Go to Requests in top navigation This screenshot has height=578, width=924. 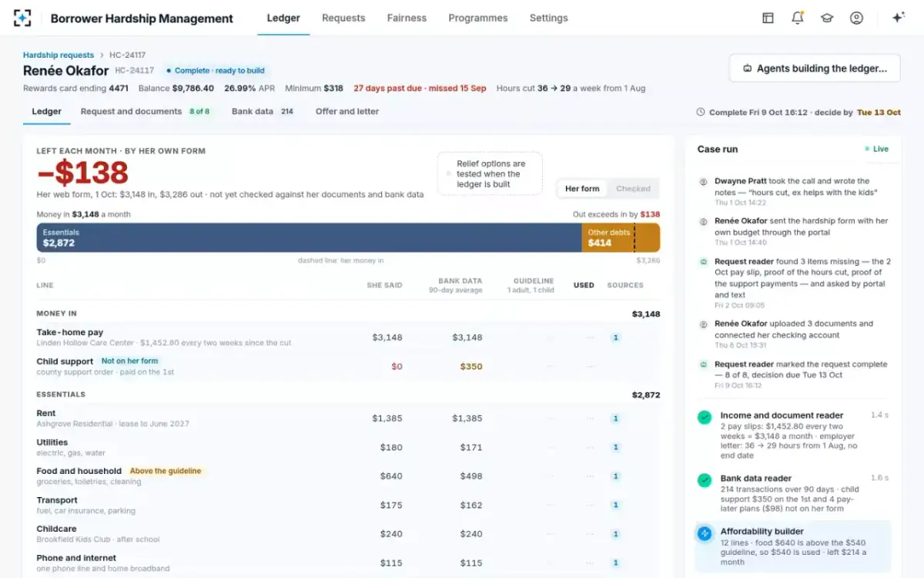(343, 18)
